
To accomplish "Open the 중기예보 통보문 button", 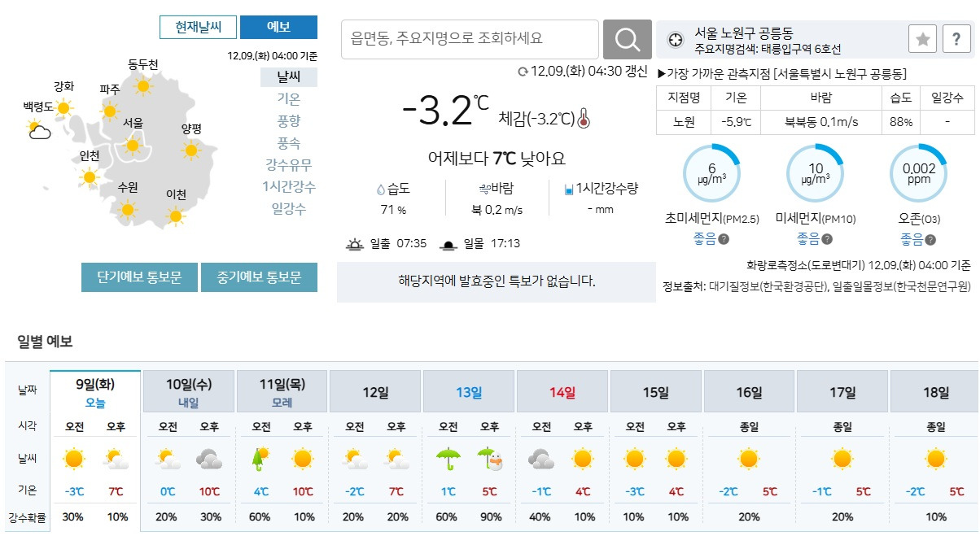I will pos(260,277).
